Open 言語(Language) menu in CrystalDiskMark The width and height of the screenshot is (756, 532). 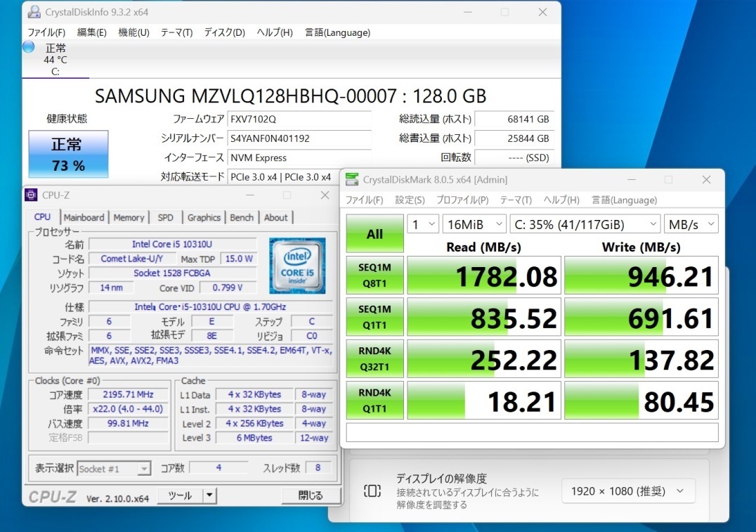point(625,200)
